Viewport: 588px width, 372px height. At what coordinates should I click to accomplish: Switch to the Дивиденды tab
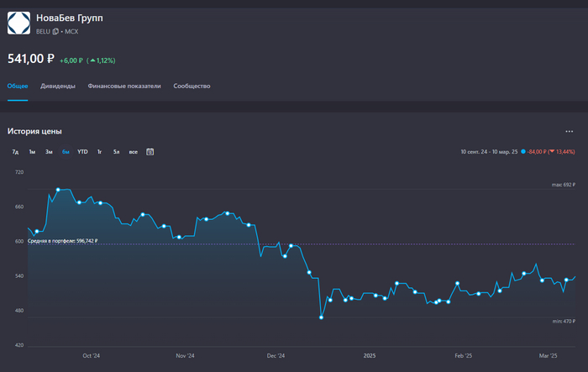58,86
